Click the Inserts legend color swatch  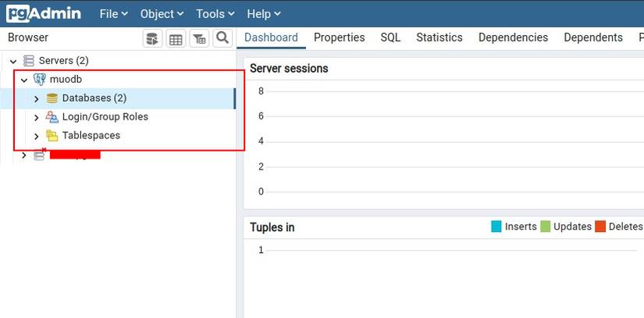click(496, 227)
